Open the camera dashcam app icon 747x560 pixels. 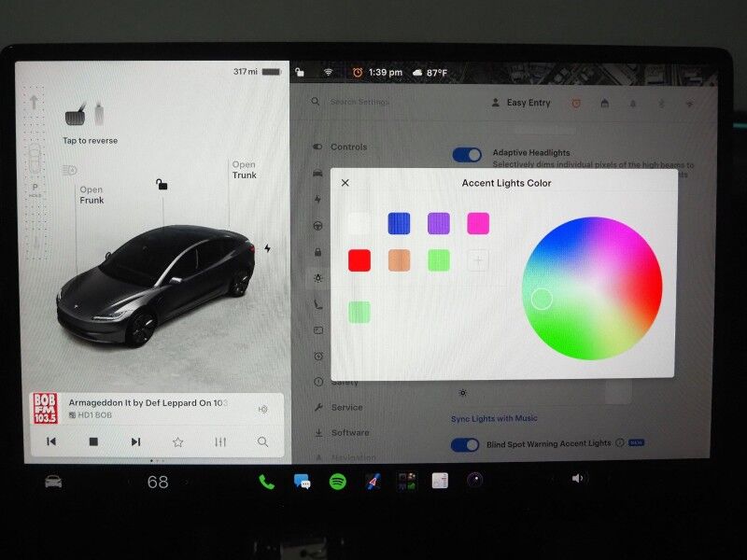point(474,480)
